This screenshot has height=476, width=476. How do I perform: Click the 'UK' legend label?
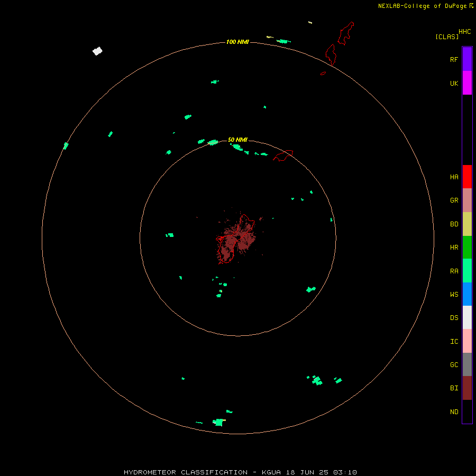[x=454, y=83]
